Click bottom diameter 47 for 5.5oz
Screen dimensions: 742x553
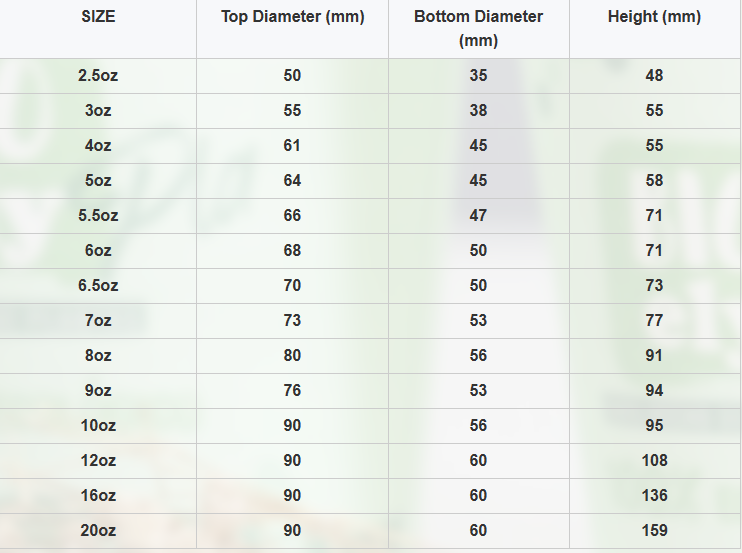pos(478,216)
